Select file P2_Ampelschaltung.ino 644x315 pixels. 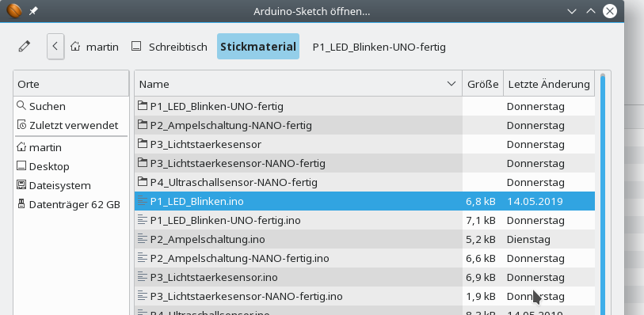pos(364,239)
